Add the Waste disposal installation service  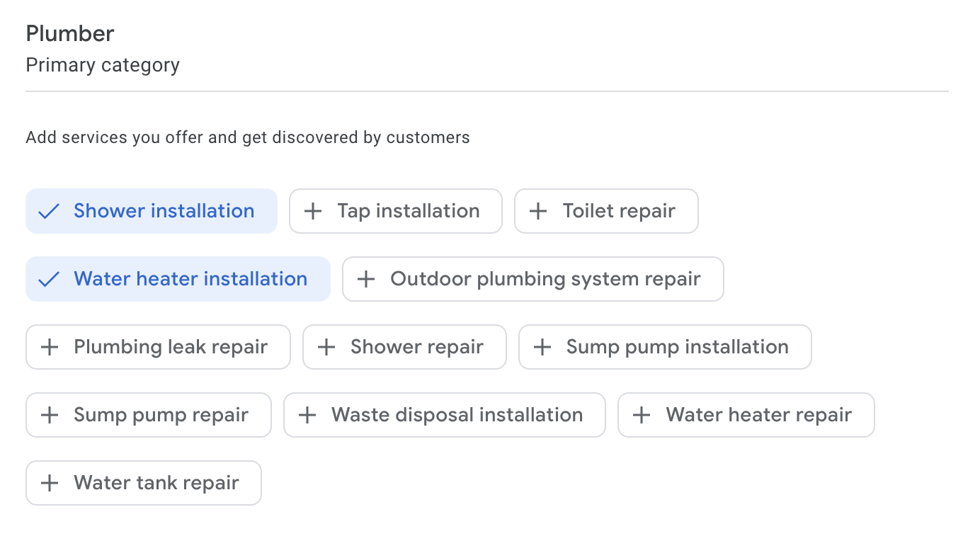(x=444, y=415)
